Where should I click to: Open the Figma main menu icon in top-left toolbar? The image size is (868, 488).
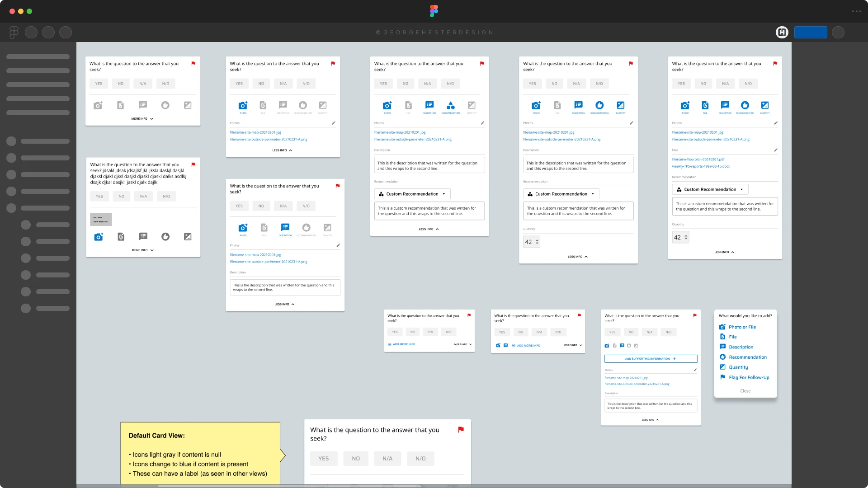(14, 32)
